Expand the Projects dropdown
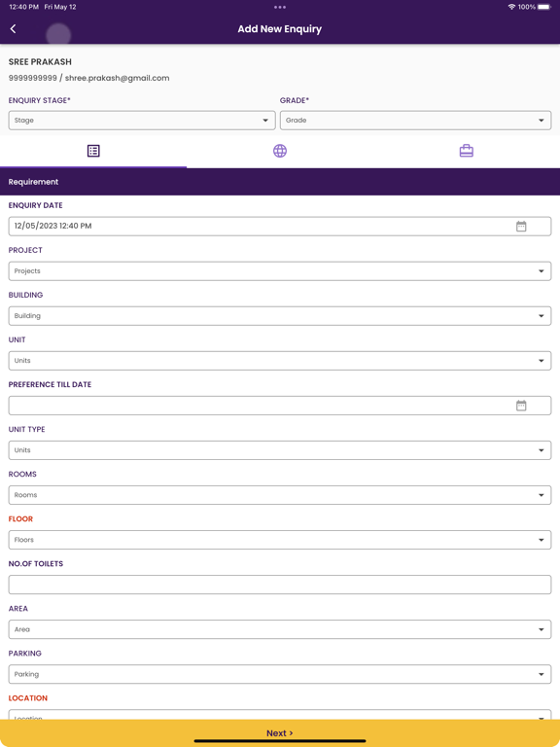This screenshot has height=747, width=560. pos(280,271)
